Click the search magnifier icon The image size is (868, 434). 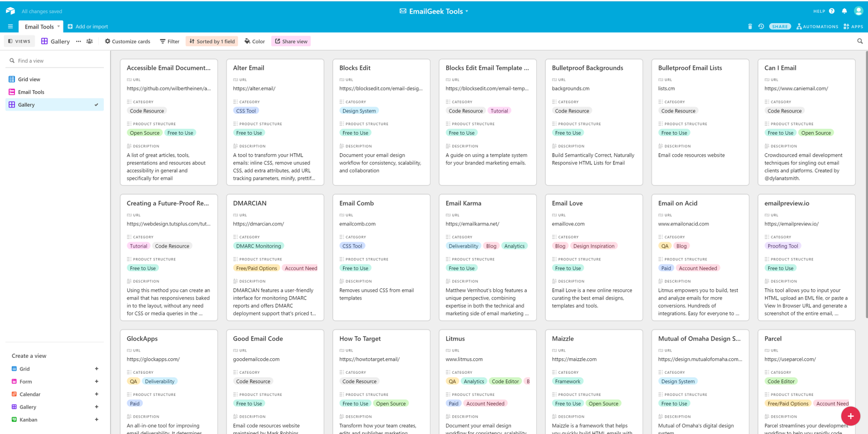click(860, 41)
